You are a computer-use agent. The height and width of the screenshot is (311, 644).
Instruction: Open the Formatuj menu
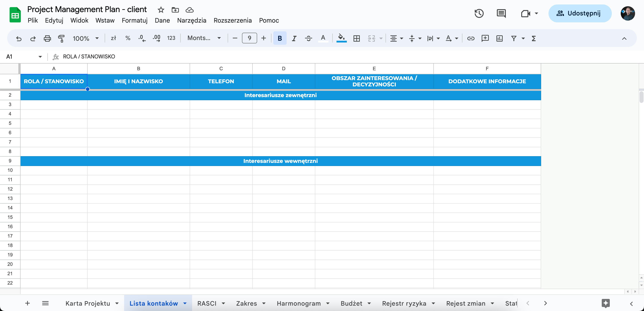click(134, 21)
